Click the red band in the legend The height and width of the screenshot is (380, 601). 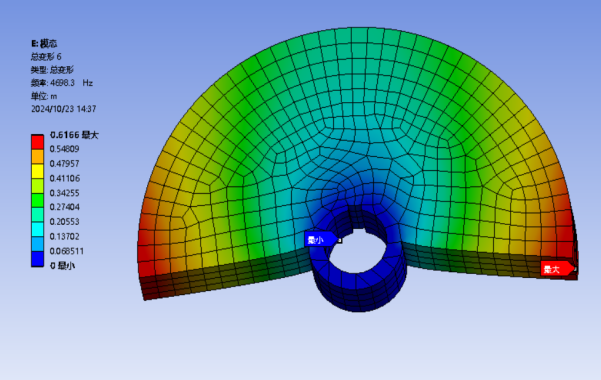[38, 142]
